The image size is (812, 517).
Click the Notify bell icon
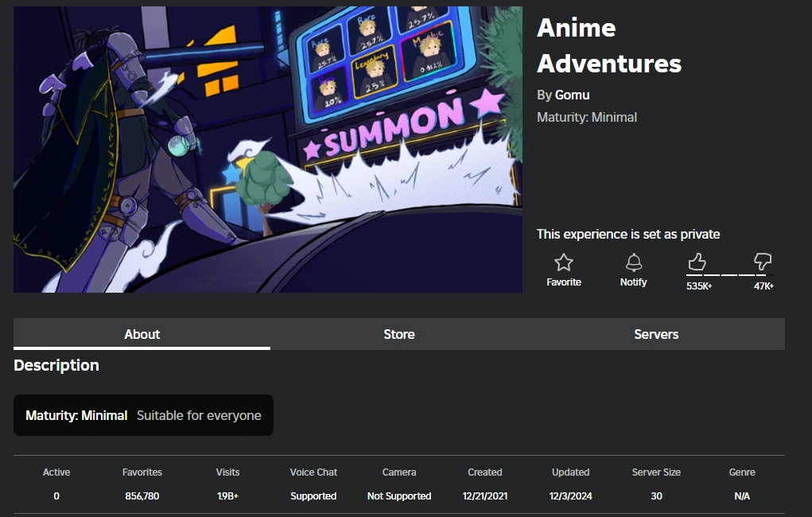[633, 262]
